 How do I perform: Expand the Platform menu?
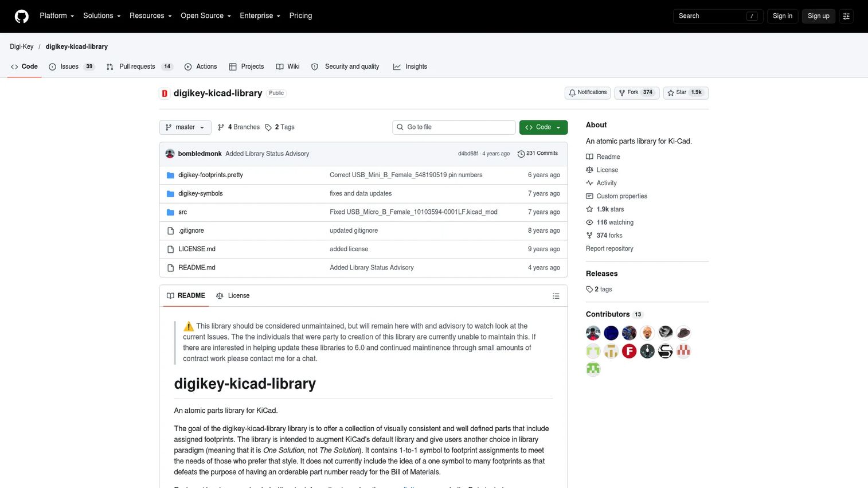coord(57,16)
